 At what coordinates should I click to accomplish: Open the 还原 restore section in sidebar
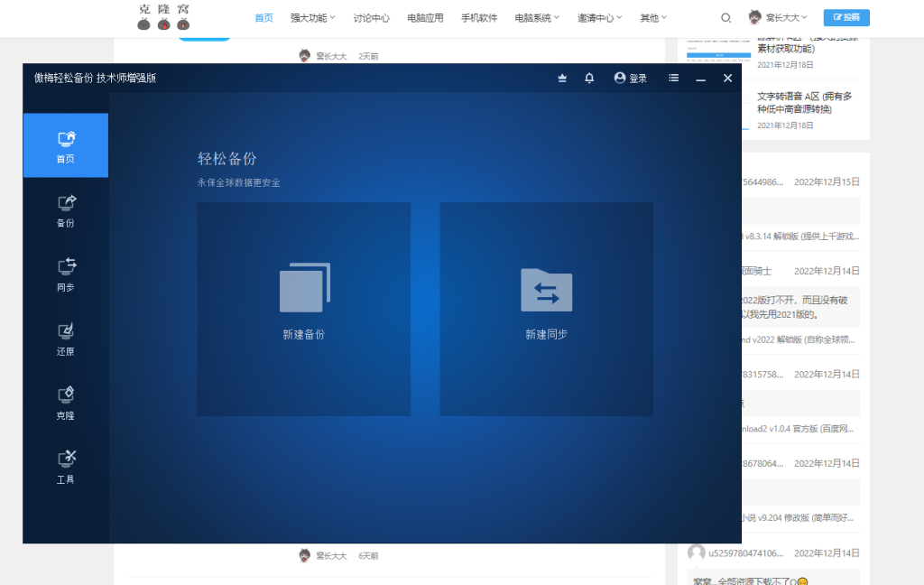pos(65,339)
